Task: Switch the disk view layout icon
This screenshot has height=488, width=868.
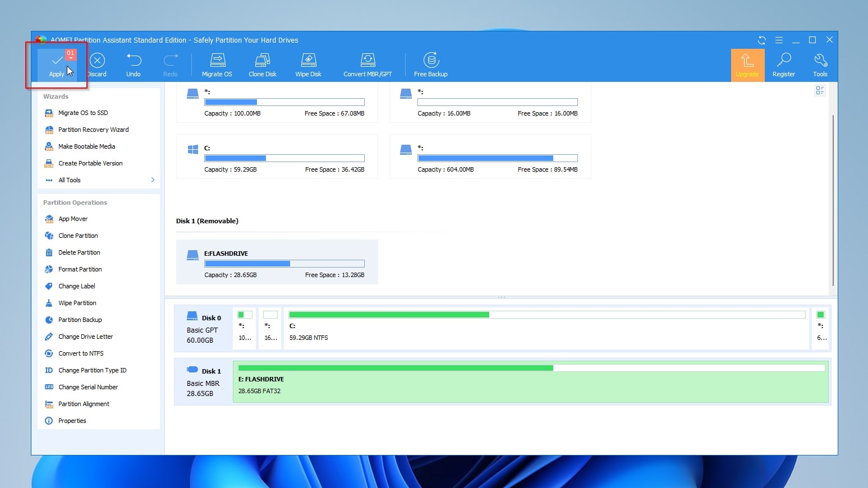Action: click(x=820, y=90)
